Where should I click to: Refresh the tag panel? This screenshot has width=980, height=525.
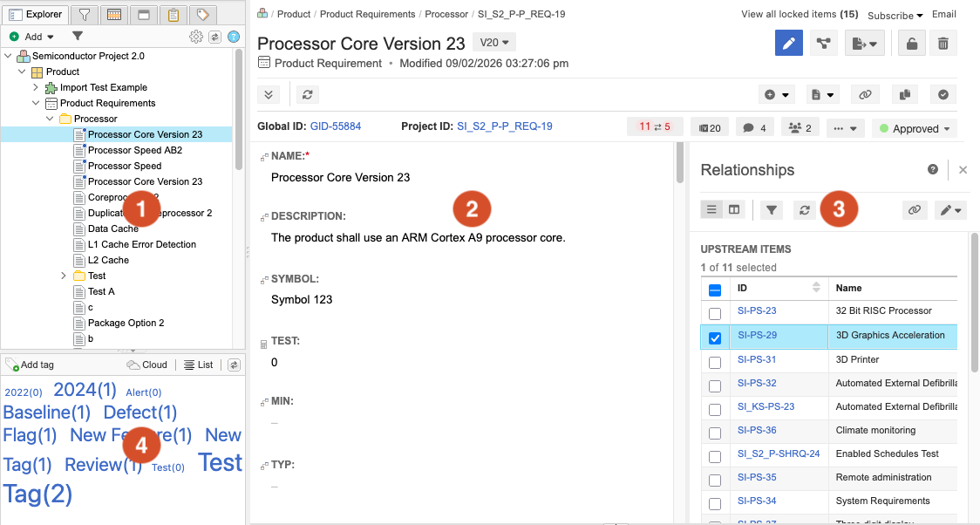tap(234, 365)
